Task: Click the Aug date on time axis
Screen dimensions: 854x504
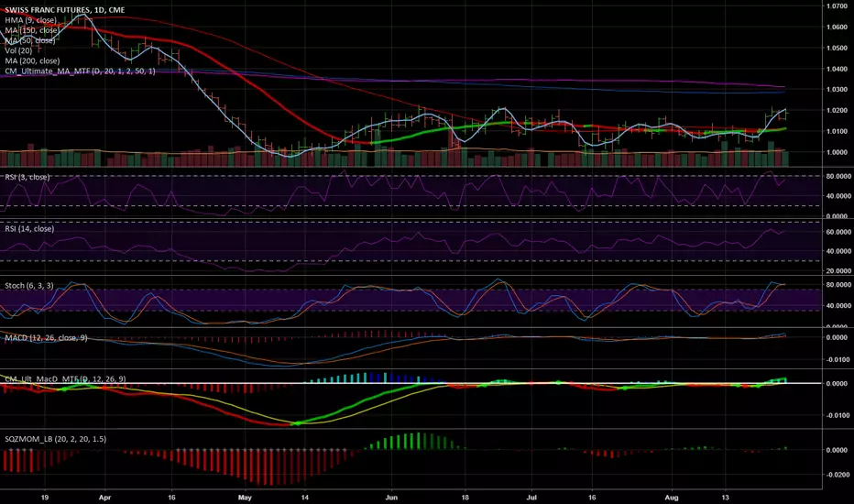Action: coord(672,498)
